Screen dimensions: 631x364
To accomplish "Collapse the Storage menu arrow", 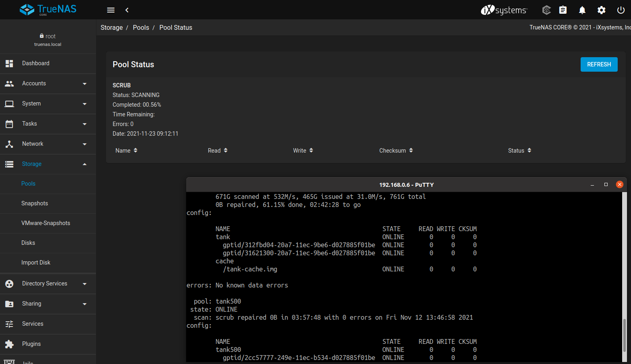I will pos(85,164).
